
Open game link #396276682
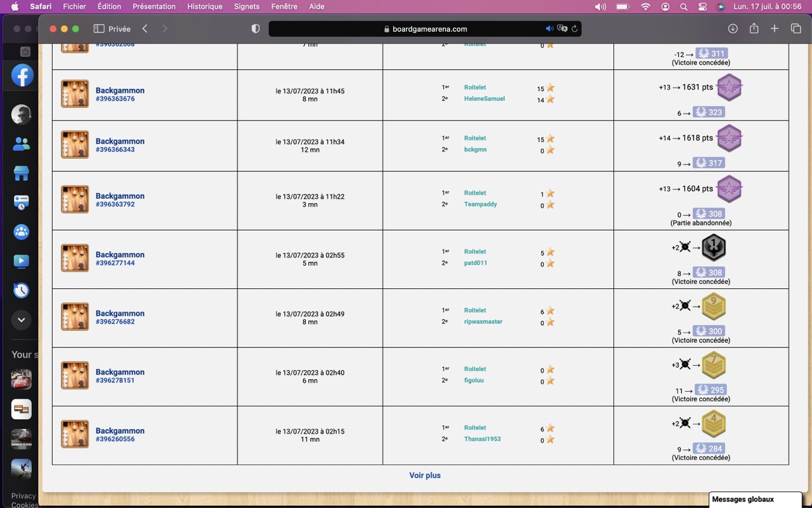click(x=115, y=322)
